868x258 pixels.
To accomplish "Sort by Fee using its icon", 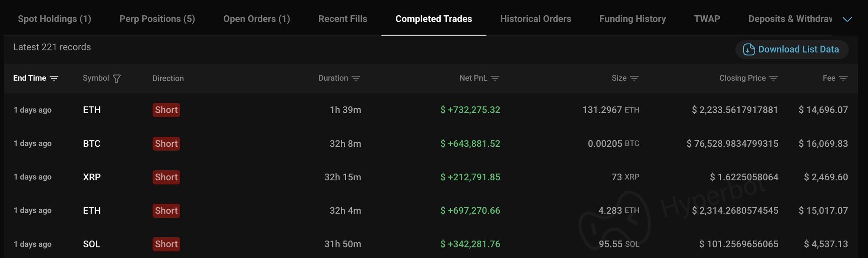I will [843, 79].
